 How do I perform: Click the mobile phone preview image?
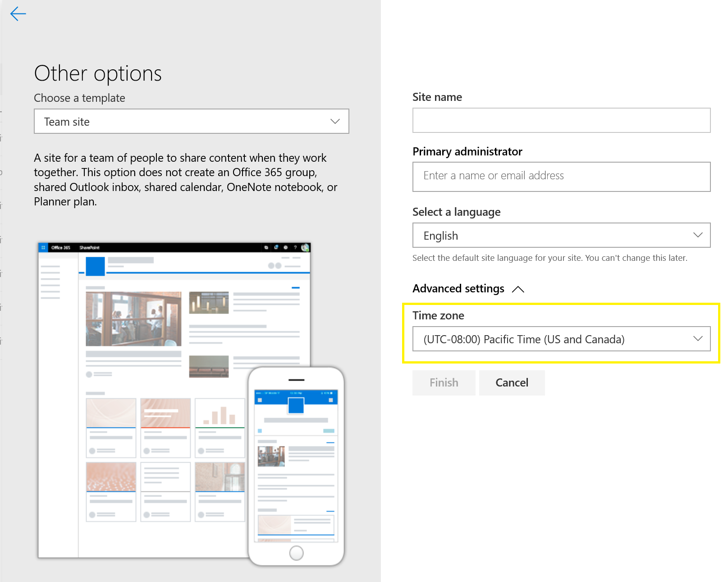(296, 464)
